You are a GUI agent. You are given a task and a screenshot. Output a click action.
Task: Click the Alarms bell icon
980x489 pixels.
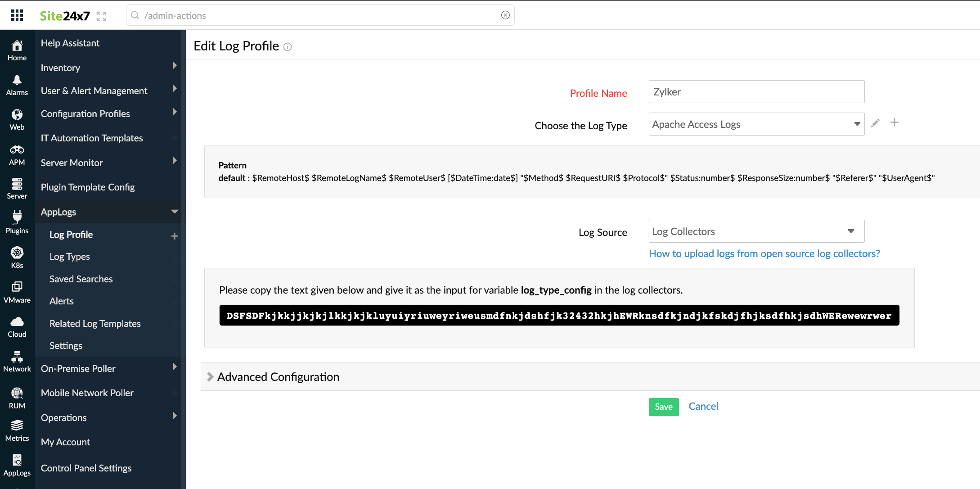[17, 80]
